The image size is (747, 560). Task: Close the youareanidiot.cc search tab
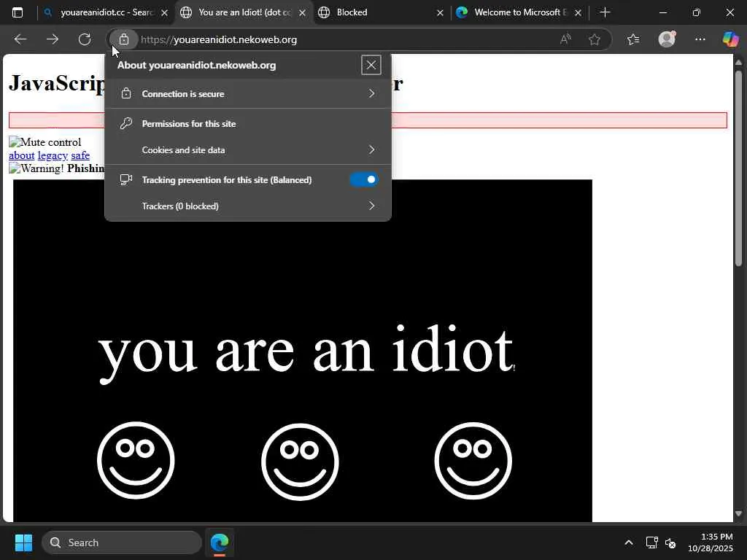pyautogui.click(x=164, y=13)
